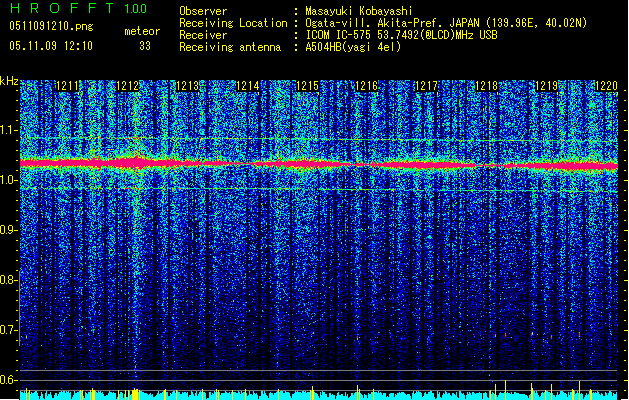629x400 pixels.
Task: Click the Receiving antenna label
Action: coord(230,47)
